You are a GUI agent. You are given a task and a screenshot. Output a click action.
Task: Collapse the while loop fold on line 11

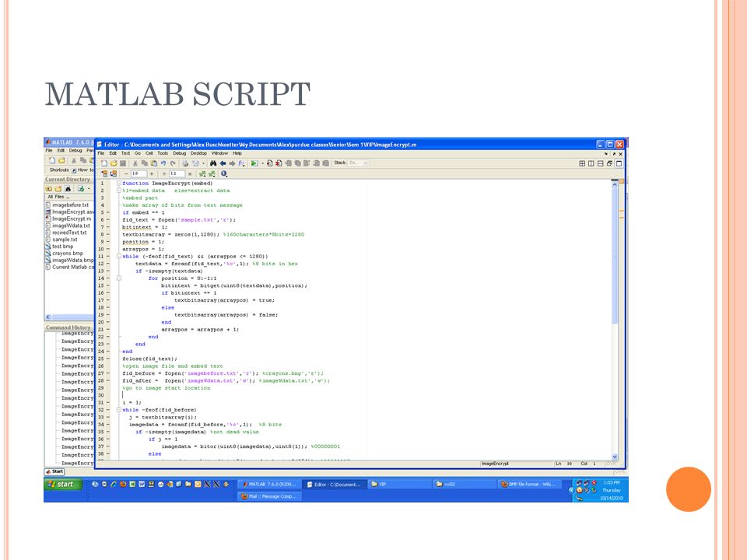pos(118,256)
